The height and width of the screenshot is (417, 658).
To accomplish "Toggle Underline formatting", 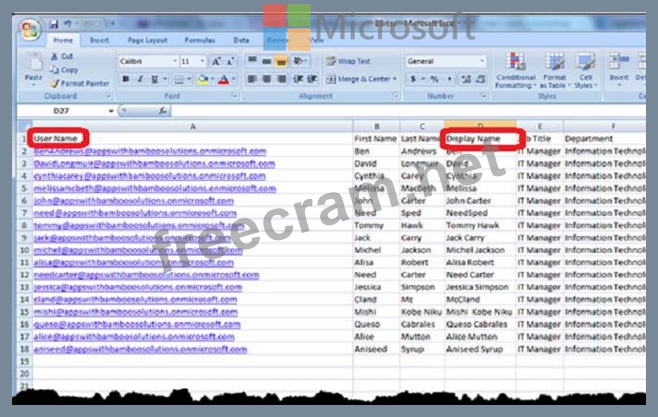I will 154,79.
